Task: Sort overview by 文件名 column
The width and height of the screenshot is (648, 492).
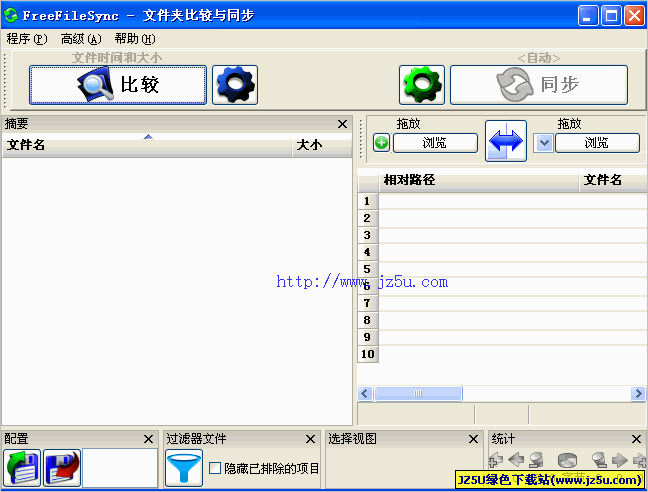Action: coord(147,145)
